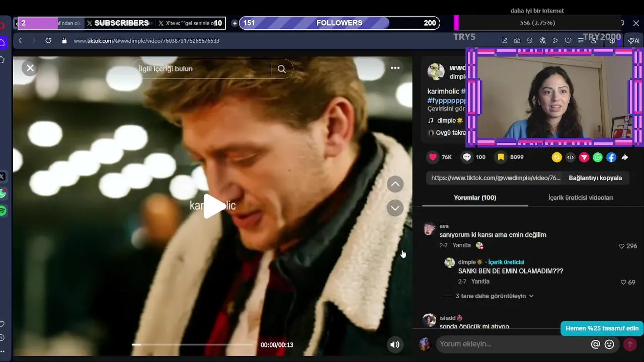Select the Yorumlar (100) tab

(475, 198)
